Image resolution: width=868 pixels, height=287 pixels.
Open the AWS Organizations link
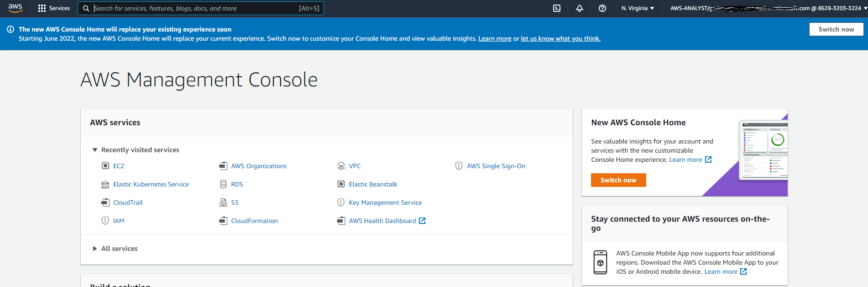point(259,166)
